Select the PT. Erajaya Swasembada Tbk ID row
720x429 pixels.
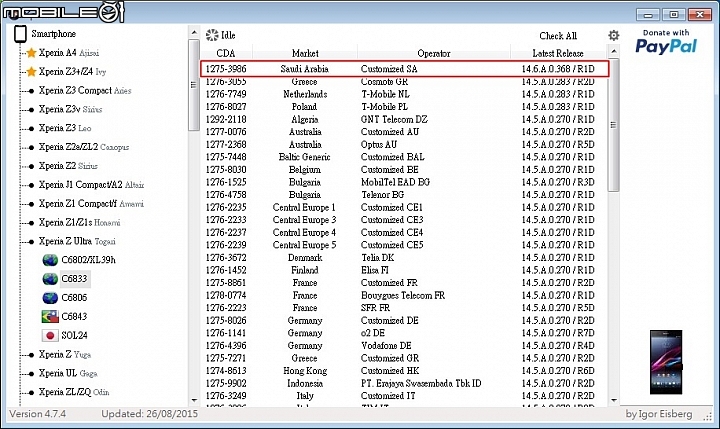coord(404,383)
